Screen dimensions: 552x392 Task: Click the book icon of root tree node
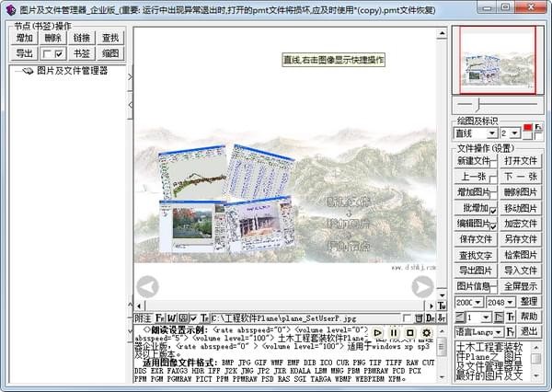point(28,71)
